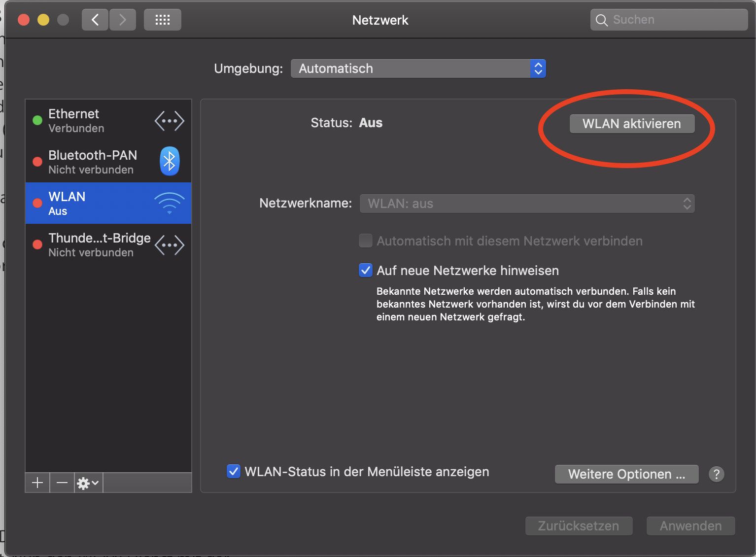Expand the Netzwerkname dropdown
Viewport: 756px width, 557px height.
click(527, 204)
